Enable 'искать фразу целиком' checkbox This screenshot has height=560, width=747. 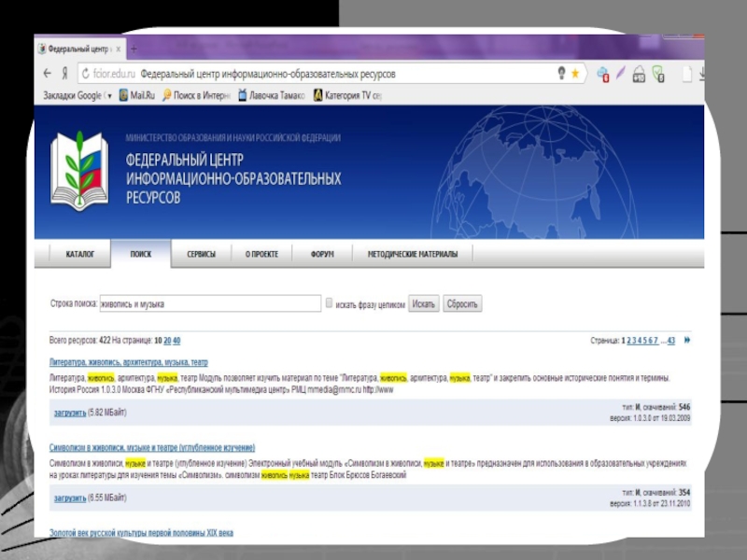329,303
